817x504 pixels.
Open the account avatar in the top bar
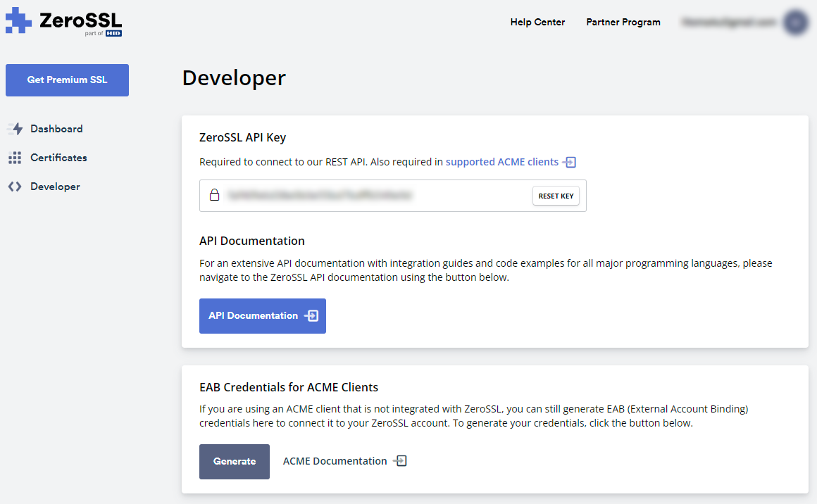(795, 22)
